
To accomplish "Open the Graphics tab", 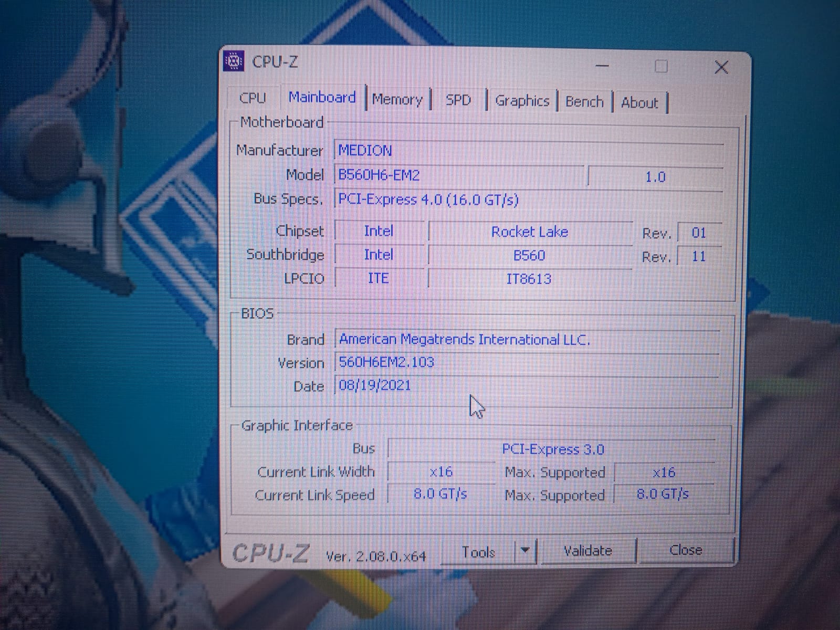I will pyautogui.click(x=522, y=101).
